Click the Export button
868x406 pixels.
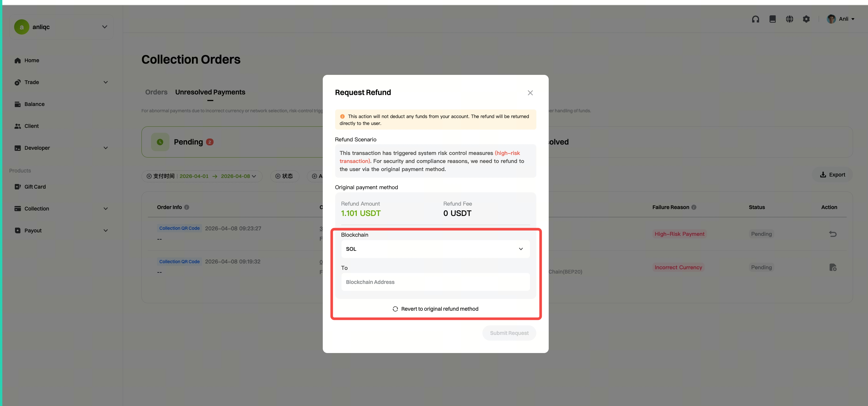[x=832, y=175]
